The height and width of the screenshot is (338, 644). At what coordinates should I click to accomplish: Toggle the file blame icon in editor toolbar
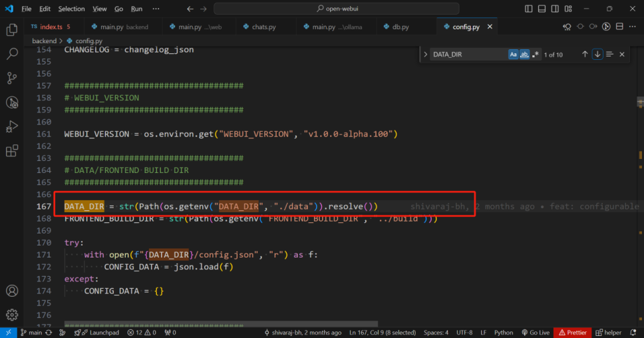coord(606,27)
